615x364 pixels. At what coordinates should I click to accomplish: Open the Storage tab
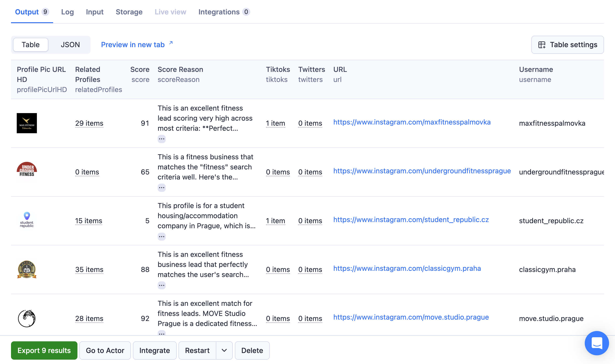click(129, 12)
